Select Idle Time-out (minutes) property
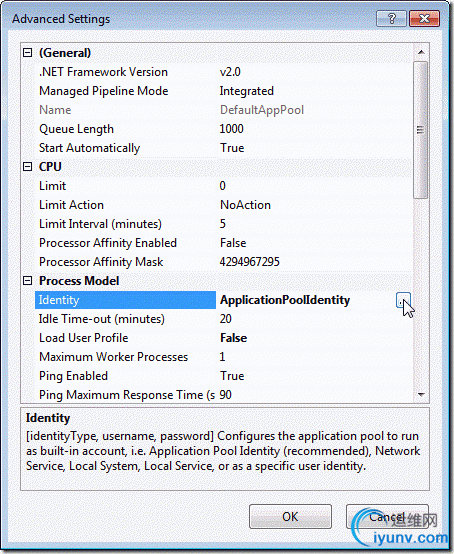Image resolution: width=454 pixels, height=554 pixels. (x=224, y=319)
